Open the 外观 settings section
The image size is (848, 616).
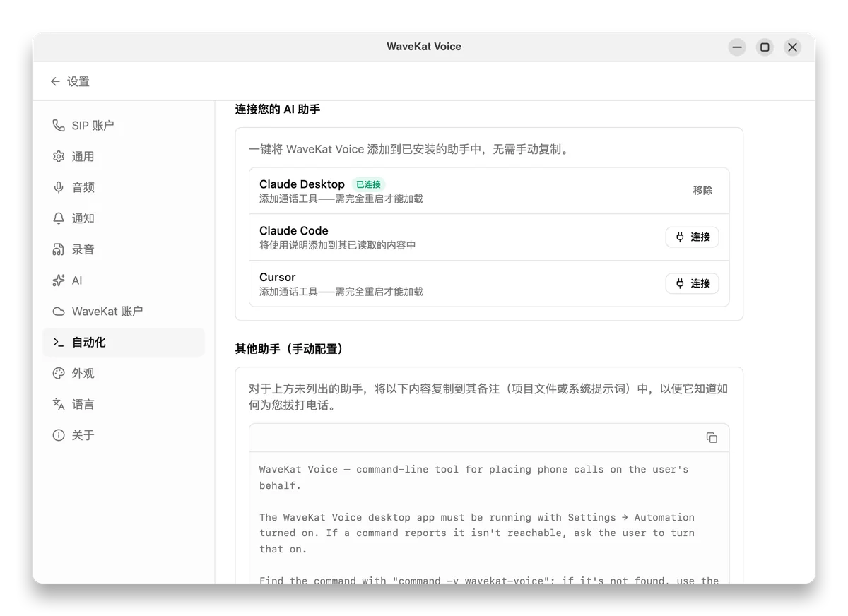124,374
